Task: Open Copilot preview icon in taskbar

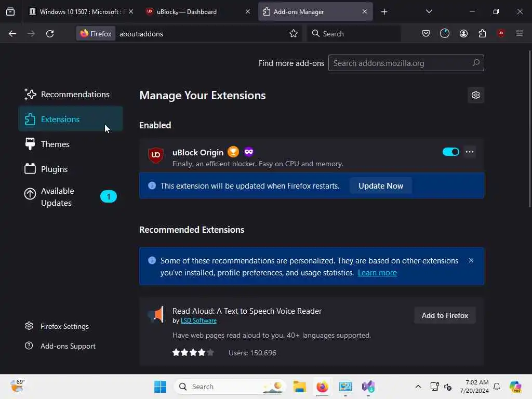Action: click(x=515, y=387)
